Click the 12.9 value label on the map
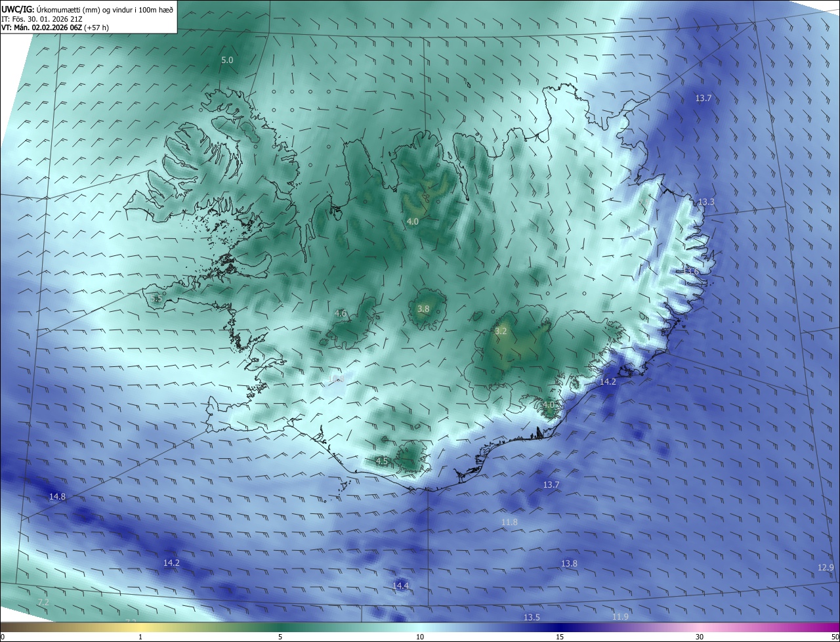Screen dimensions: 840x642 pos(826,567)
